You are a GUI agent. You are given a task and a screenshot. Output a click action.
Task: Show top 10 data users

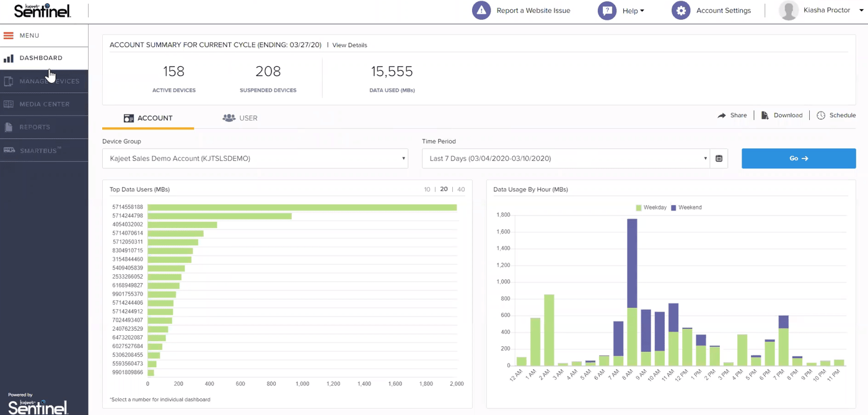pos(427,190)
